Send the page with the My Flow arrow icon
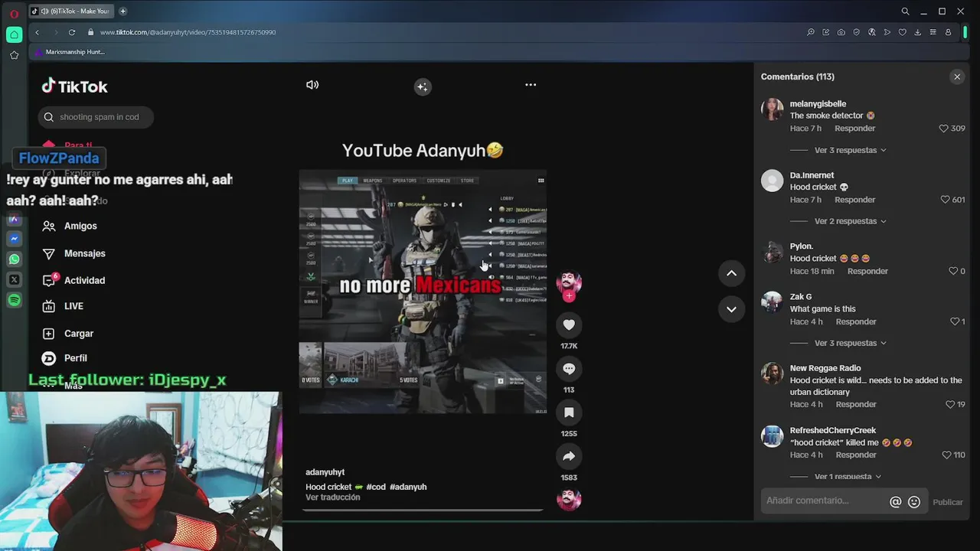980x551 pixels. (x=887, y=32)
